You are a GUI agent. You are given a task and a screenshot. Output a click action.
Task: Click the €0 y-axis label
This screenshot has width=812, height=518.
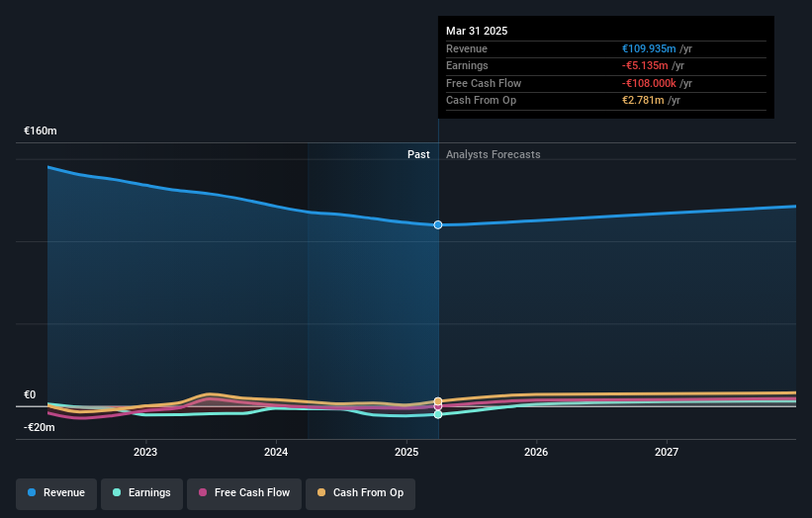(30, 394)
